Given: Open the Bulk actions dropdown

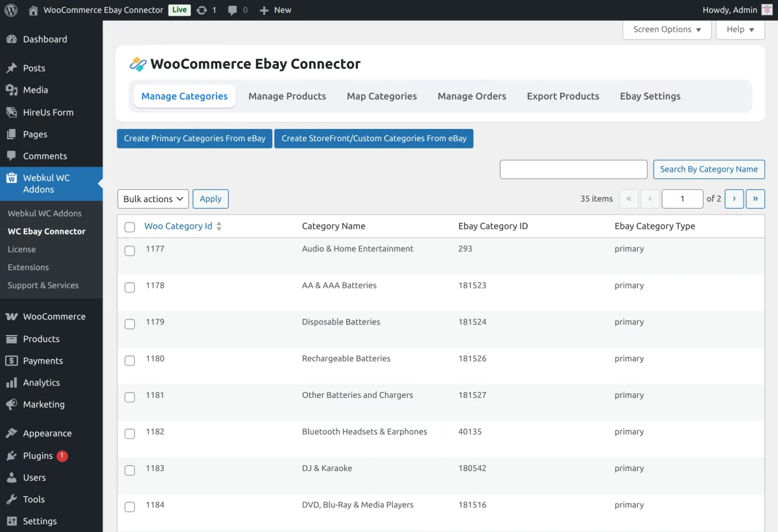Looking at the screenshot, I should click(x=153, y=199).
